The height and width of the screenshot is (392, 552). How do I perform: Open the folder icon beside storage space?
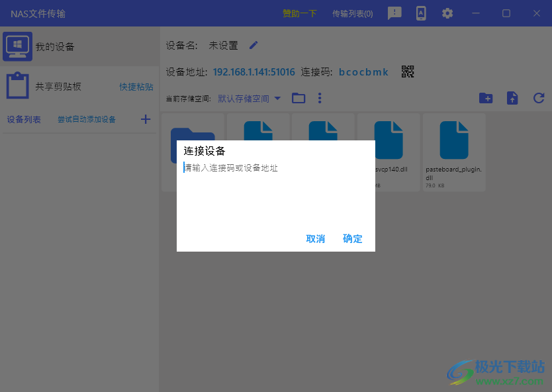(299, 98)
